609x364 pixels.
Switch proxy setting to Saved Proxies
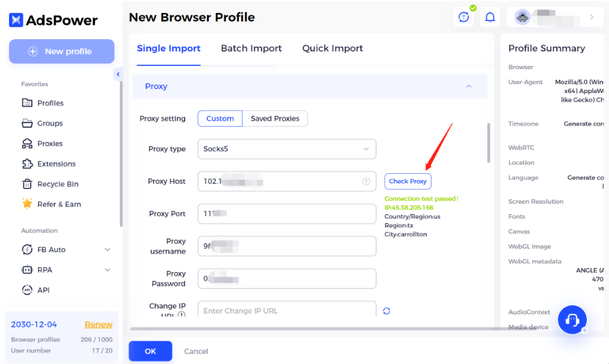(275, 118)
